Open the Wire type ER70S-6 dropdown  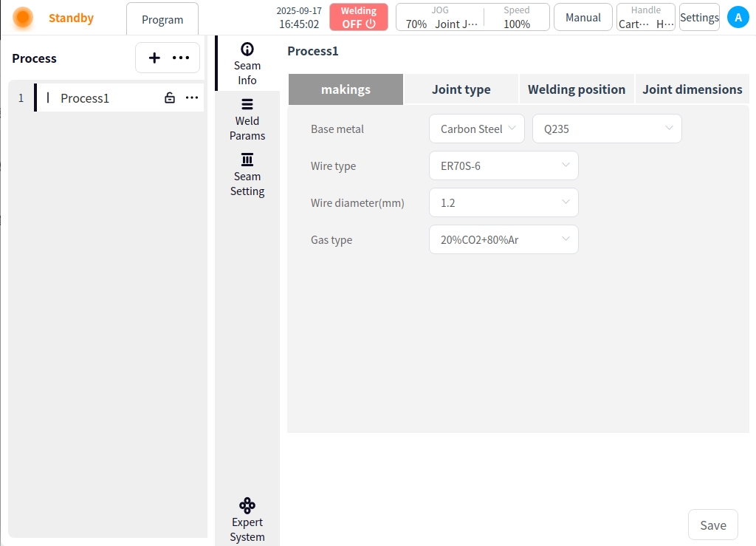pos(504,165)
